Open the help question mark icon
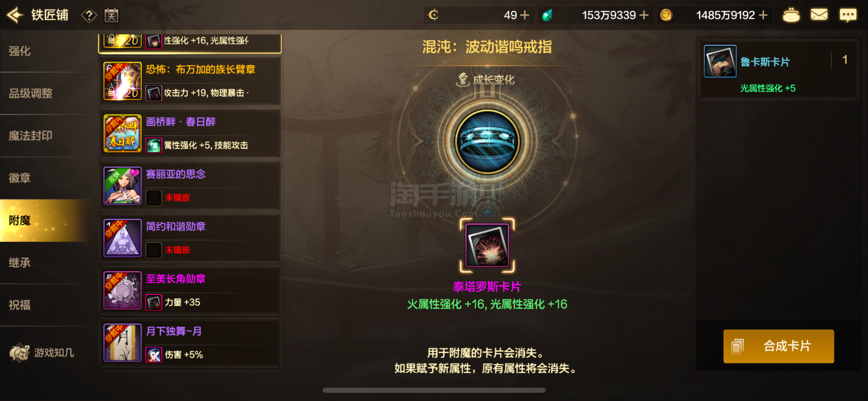The width and height of the screenshot is (868, 401). (x=89, y=15)
